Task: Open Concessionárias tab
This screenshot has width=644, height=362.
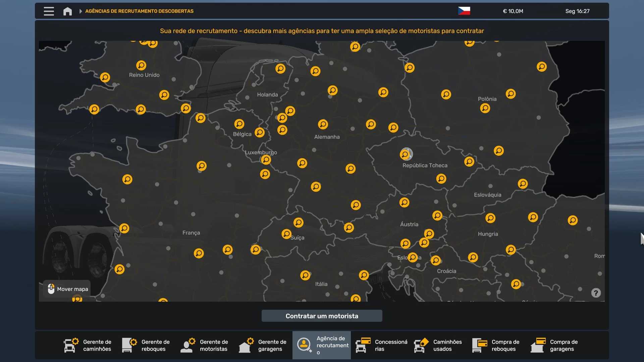Action: tap(381, 345)
